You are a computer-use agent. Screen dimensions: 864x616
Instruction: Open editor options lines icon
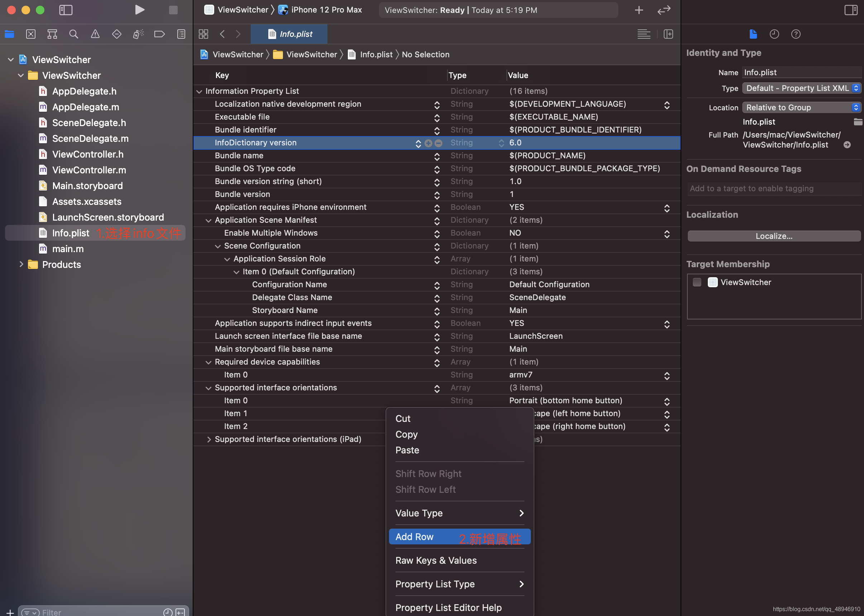[x=644, y=34]
